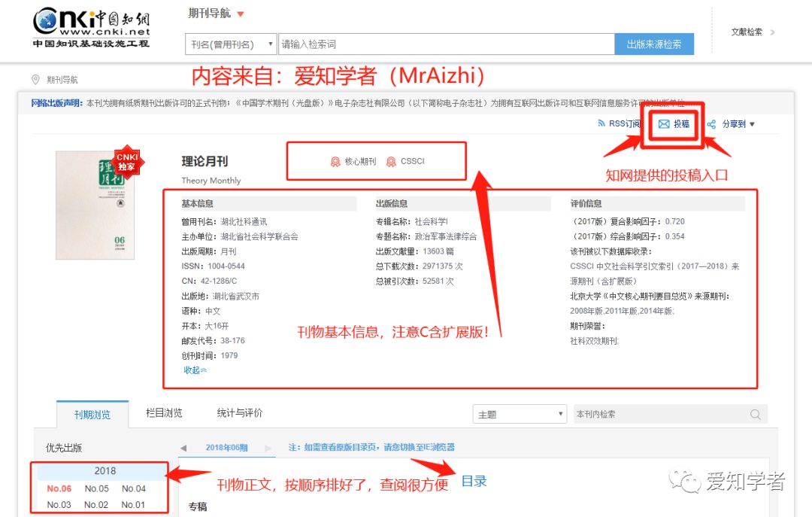Screen dimensions: 812x517
Task: Go to previous issue with left arrow
Action: tap(183, 448)
